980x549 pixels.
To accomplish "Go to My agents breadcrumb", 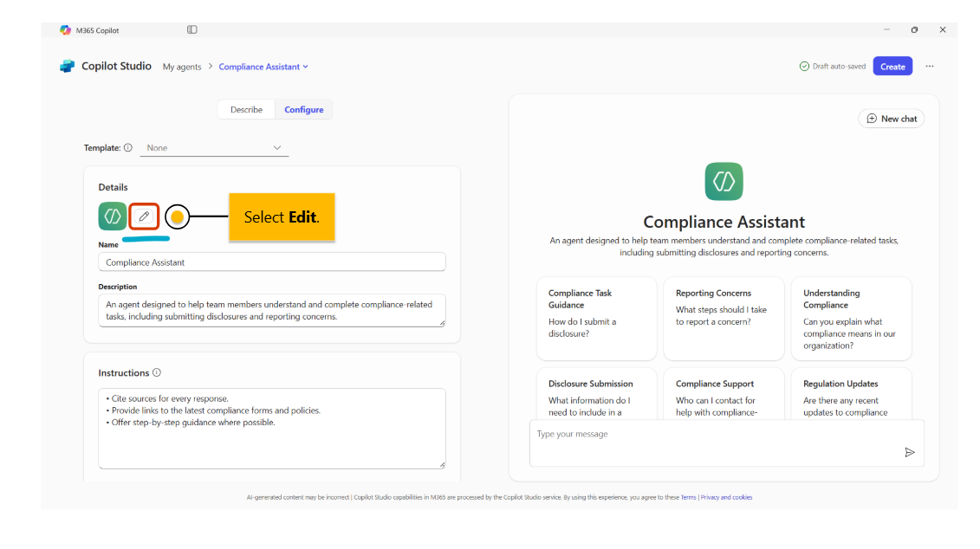I will [x=182, y=67].
